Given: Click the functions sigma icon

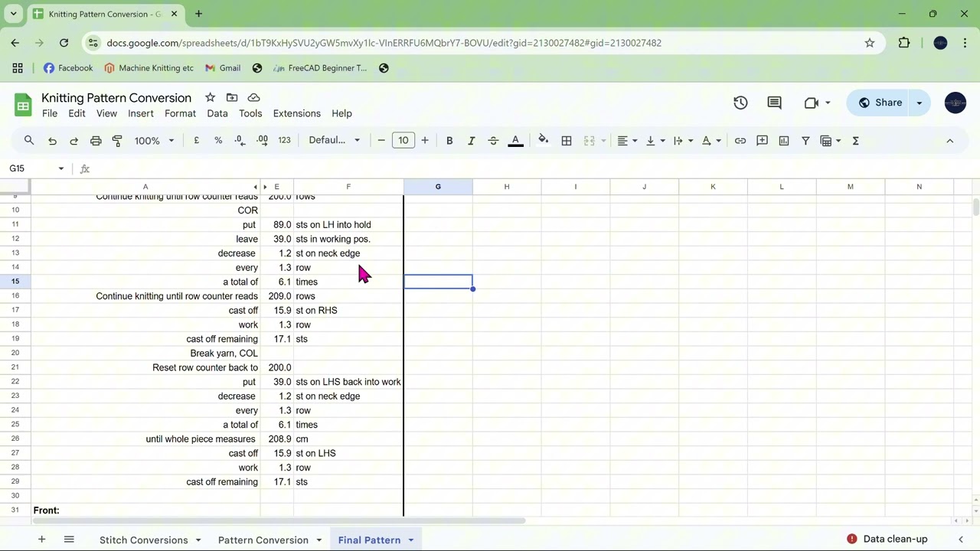Looking at the screenshot, I should 856,141.
